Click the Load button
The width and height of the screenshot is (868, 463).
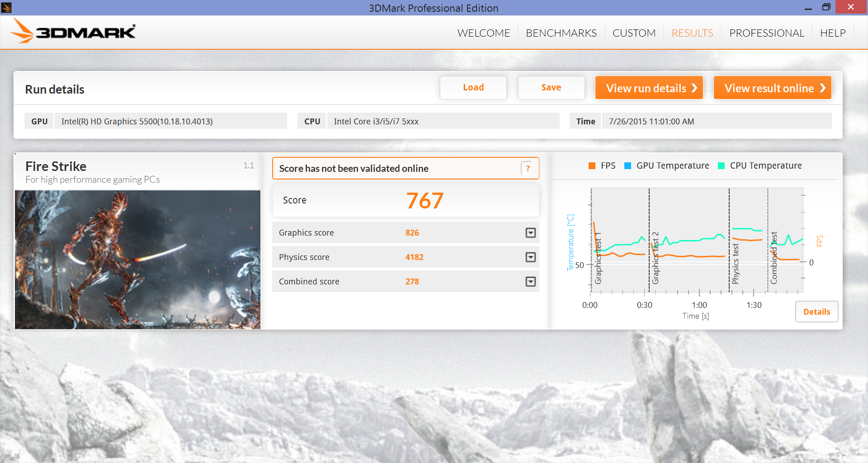tap(473, 87)
